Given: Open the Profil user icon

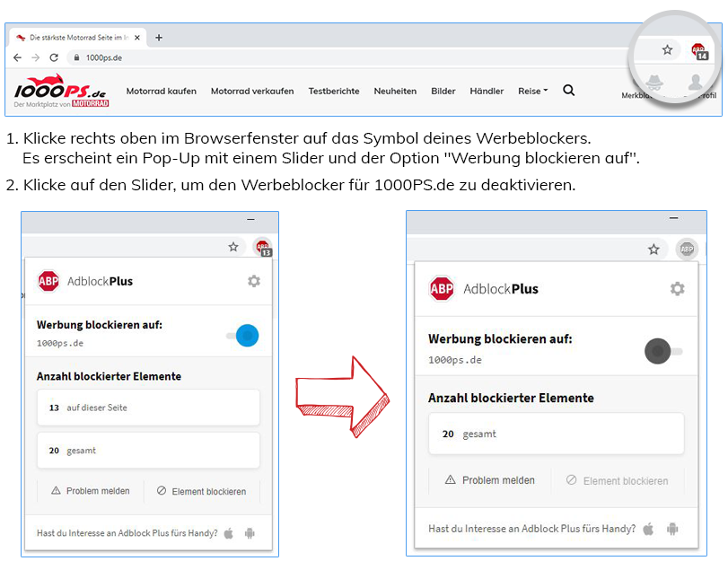Looking at the screenshot, I should 696,83.
